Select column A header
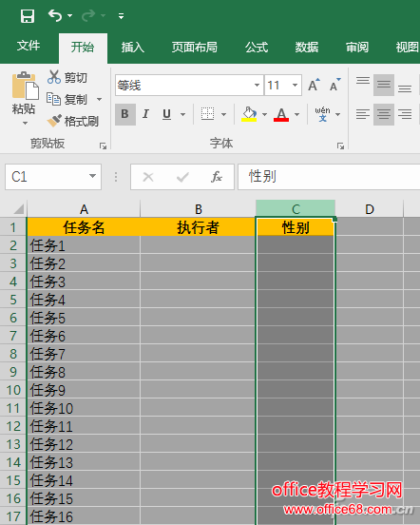The image size is (420, 525). pyautogui.click(x=84, y=209)
